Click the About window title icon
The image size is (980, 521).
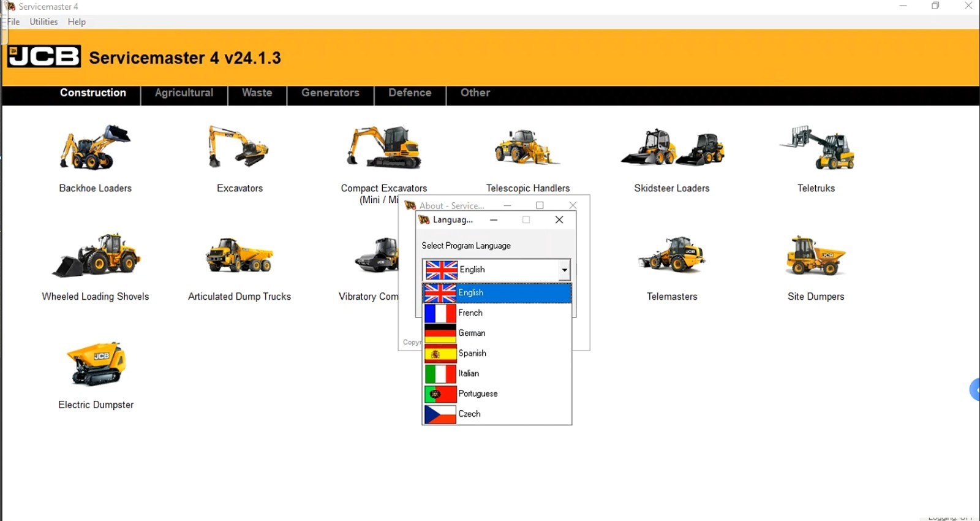(x=410, y=205)
